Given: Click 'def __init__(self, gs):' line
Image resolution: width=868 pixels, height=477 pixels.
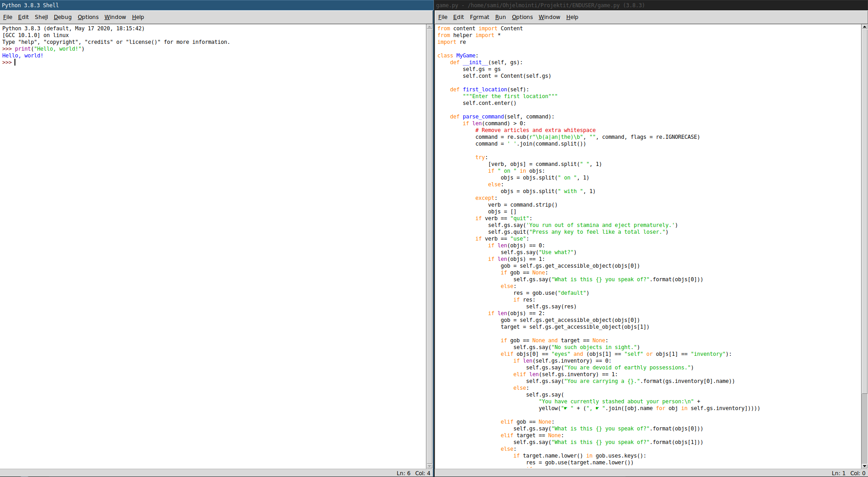Looking at the screenshot, I should [486, 62].
